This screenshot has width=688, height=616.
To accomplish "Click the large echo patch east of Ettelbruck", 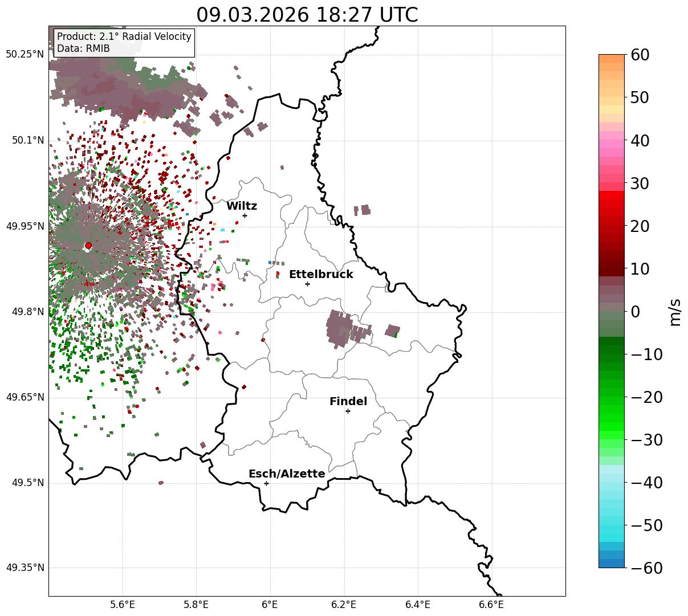I will pyautogui.click(x=339, y=328).
